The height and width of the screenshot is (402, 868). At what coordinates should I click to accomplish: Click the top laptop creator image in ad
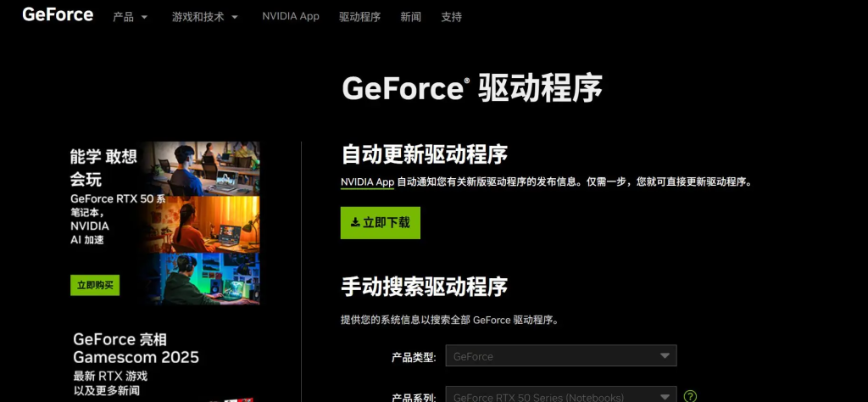pyautogui.click(x=206, y=168)
